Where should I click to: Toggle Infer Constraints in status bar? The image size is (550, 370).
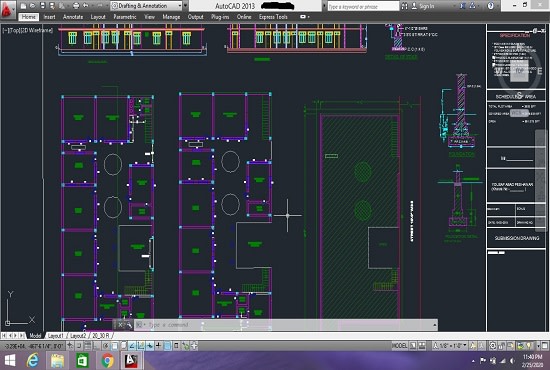[70, 346]
